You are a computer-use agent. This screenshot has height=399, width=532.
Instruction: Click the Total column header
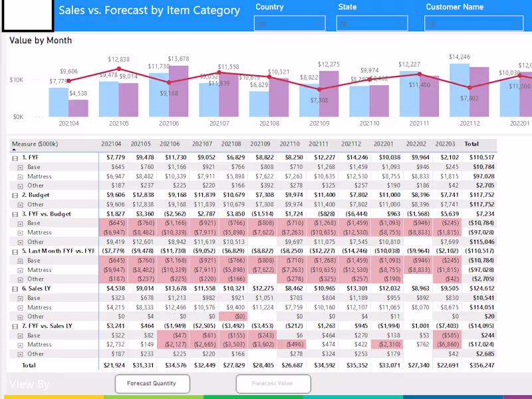click(x=471, y=144)
